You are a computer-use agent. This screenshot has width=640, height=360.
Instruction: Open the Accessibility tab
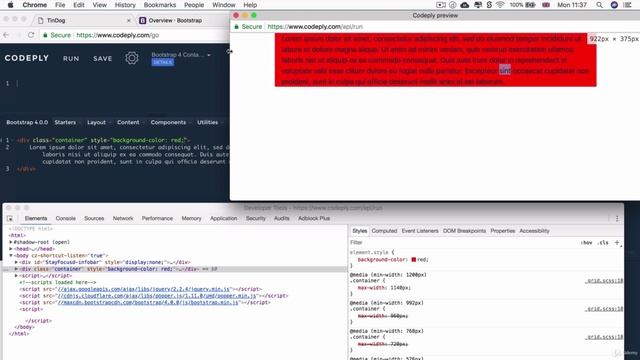coord(534,231)
